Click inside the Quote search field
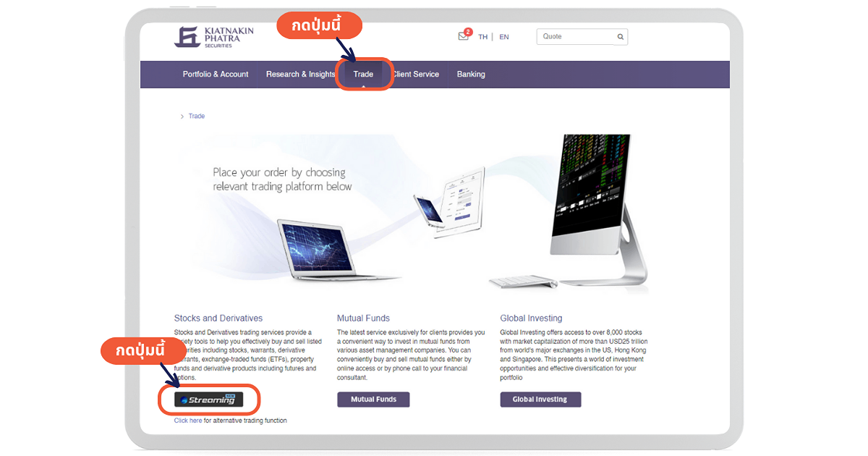Image resolution: width=868 pixels, height=456 pixels. pos(576,37)
